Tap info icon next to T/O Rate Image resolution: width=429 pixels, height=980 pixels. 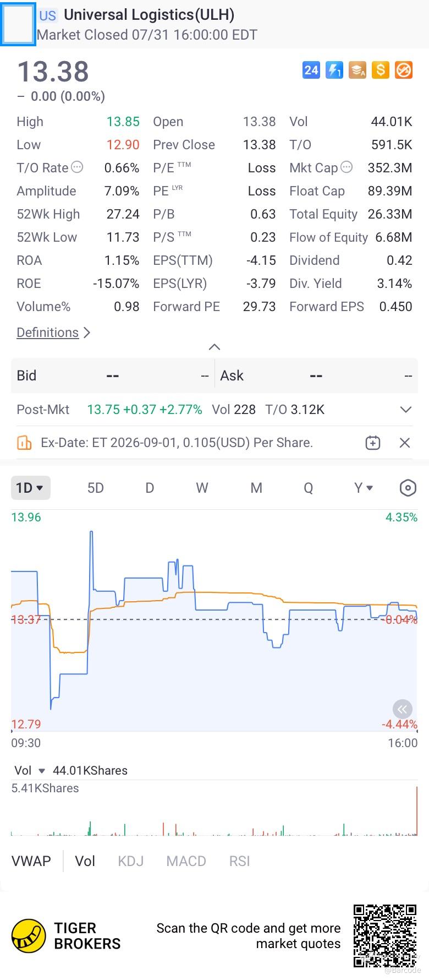point(78,167)
